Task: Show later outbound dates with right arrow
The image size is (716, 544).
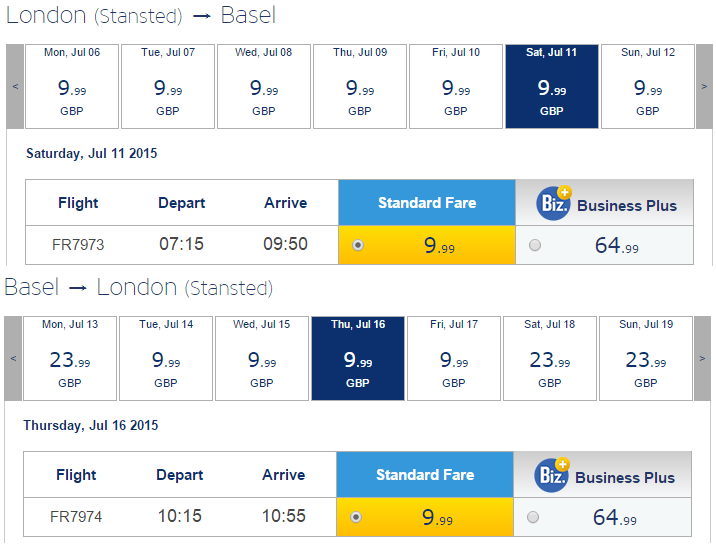Action: pyautogui.click(x=704, y=86)
